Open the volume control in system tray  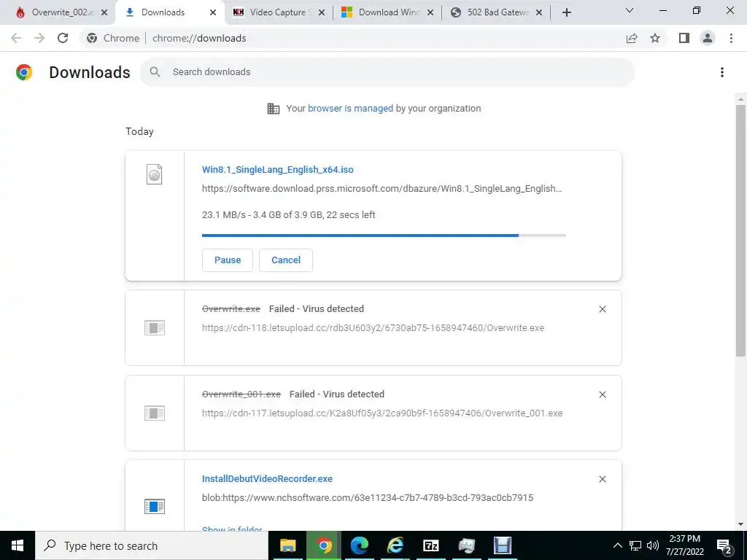tap(653, 545)
